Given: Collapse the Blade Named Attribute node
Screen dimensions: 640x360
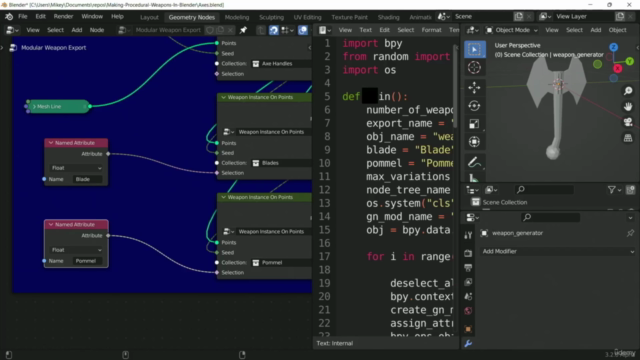Looking at the screenshot, I should coord(51,143).
